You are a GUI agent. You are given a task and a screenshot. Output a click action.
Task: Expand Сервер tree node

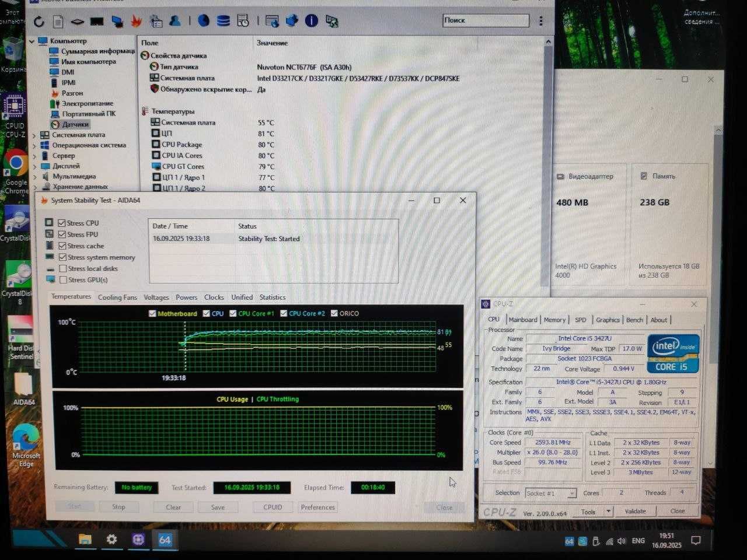tap(34, 156)
